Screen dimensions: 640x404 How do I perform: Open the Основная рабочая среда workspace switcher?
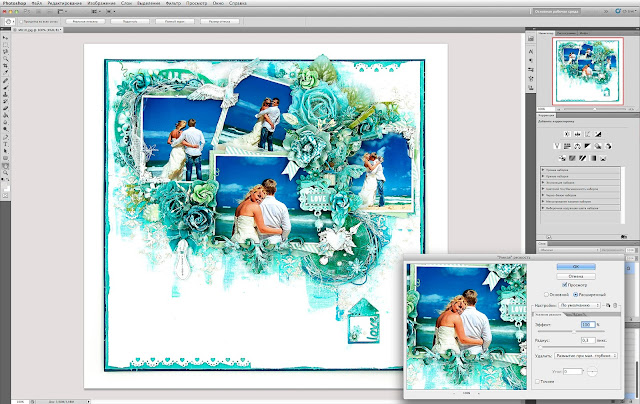pyautogui.click(x=556, y=11)
